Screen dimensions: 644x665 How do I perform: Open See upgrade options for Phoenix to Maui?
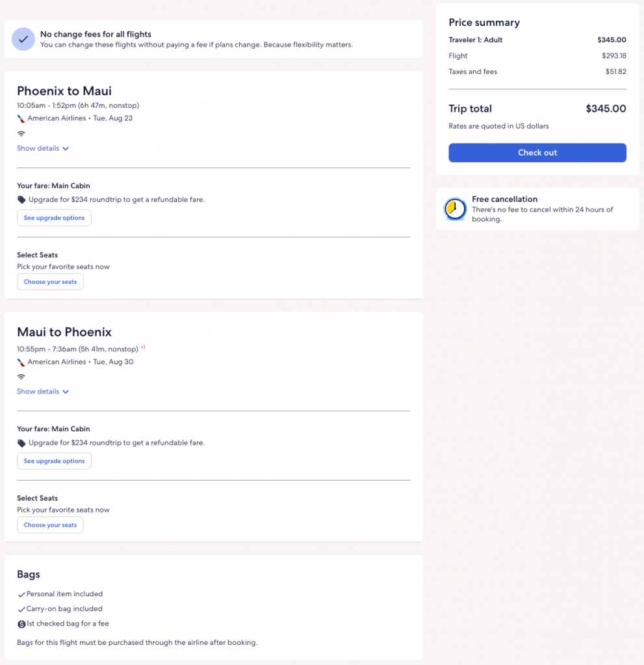pyautogui.click(x=54, y=218)
